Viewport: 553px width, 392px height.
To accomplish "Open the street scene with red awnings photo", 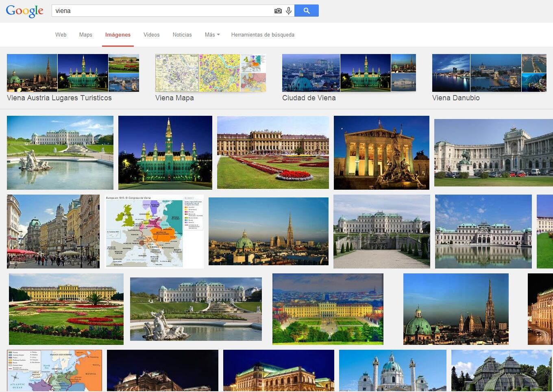I will click(53, 232).
